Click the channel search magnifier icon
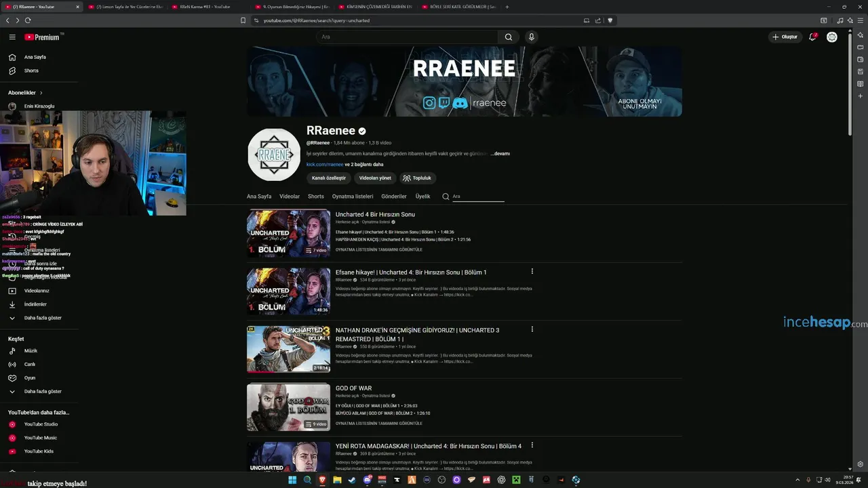This screenshot has height=488, width=868. [446, 197]
